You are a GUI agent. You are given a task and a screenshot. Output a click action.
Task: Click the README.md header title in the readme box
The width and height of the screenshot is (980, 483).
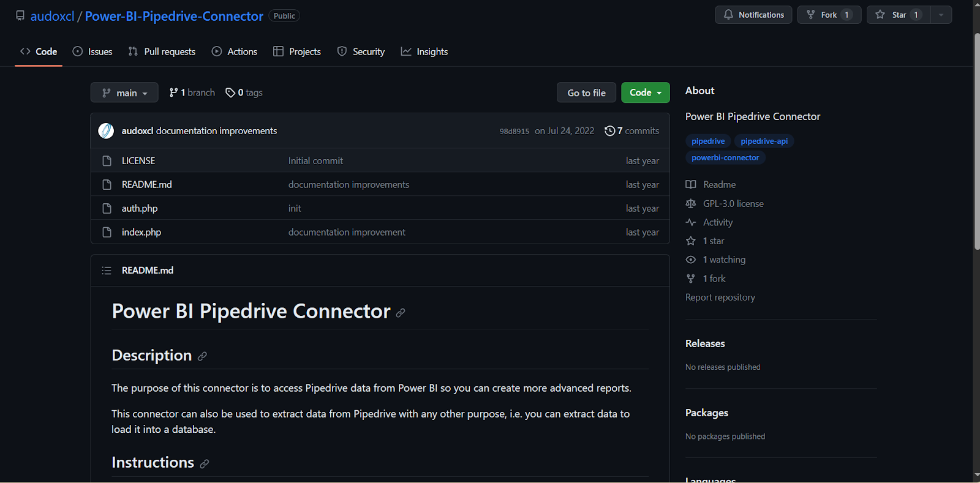[148, 270]
